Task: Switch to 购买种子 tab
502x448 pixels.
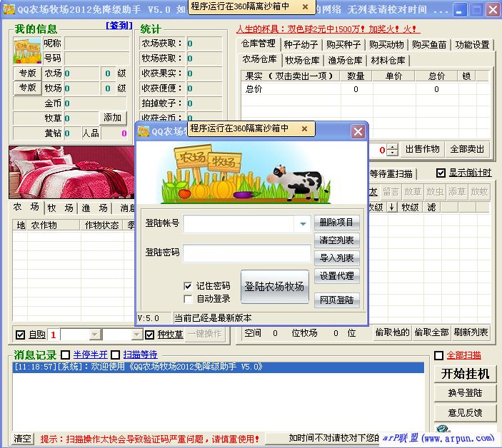Action: (343, 44)
